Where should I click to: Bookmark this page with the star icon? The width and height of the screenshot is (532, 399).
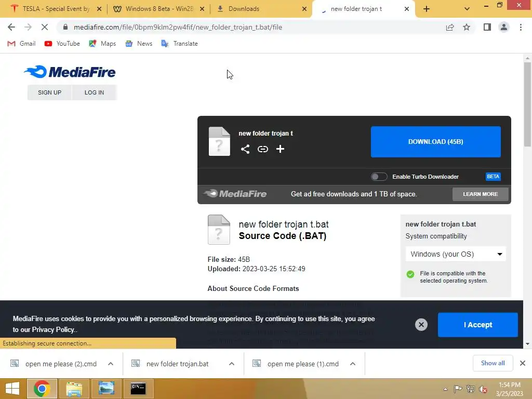coord(467,27)
